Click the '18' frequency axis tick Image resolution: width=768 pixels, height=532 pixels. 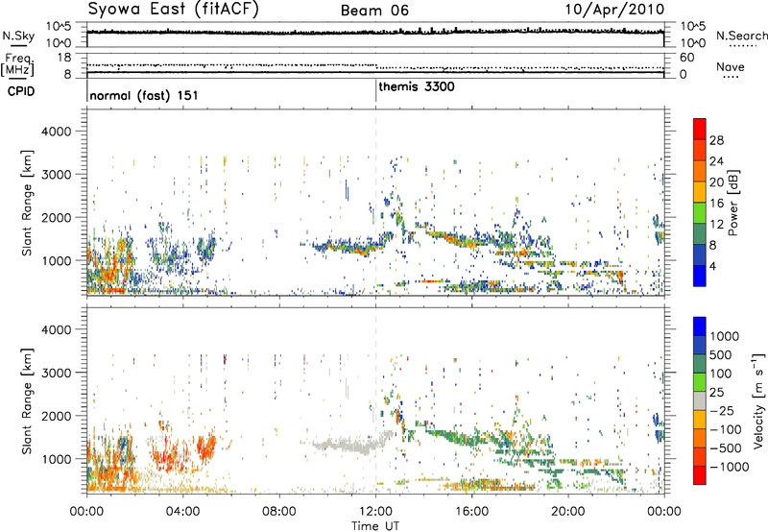tap(64, 58)
